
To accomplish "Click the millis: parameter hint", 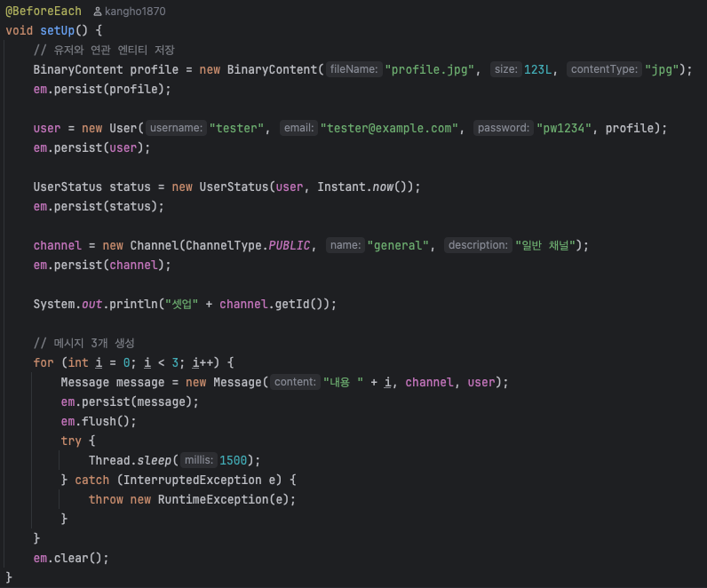I will click(x=199, y=460).
